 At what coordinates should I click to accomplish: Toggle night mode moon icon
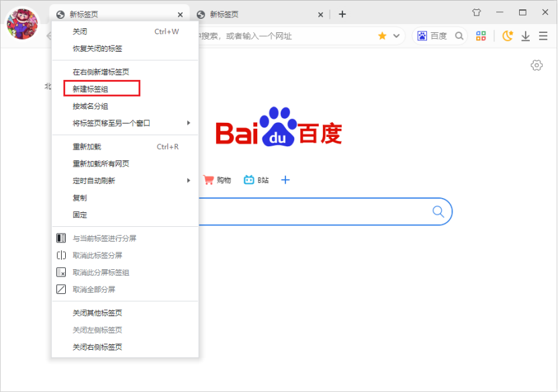click(508, 36)
